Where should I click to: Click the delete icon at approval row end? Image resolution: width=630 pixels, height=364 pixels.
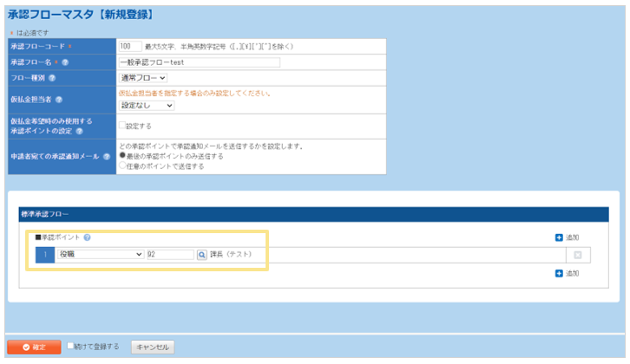(x=576, y=255)
